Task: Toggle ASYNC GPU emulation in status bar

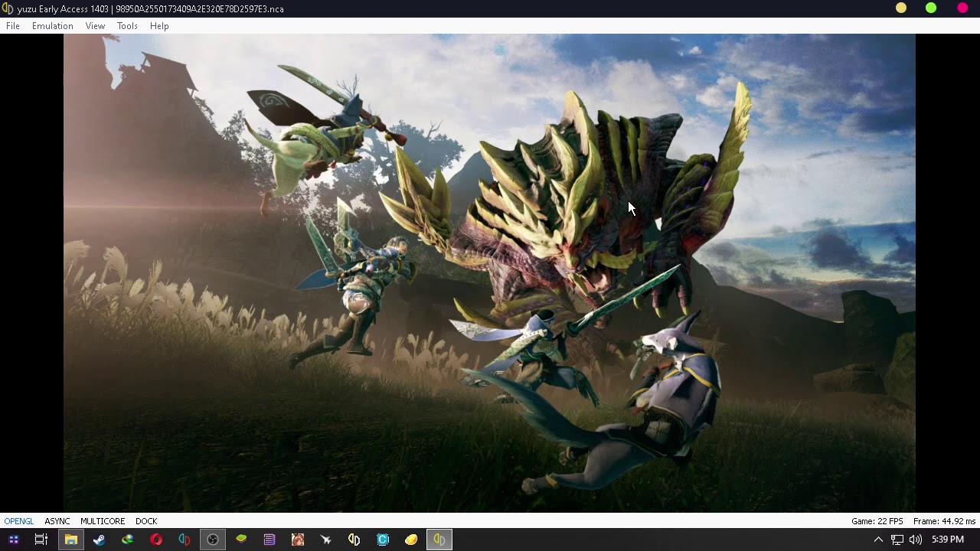Action: [57, 521]
